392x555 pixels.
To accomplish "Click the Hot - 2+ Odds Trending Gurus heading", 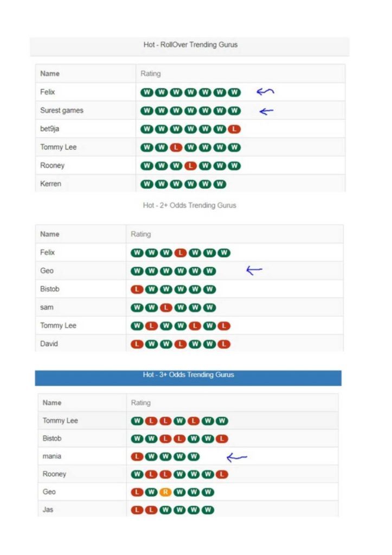I will [x=189, y=205].
